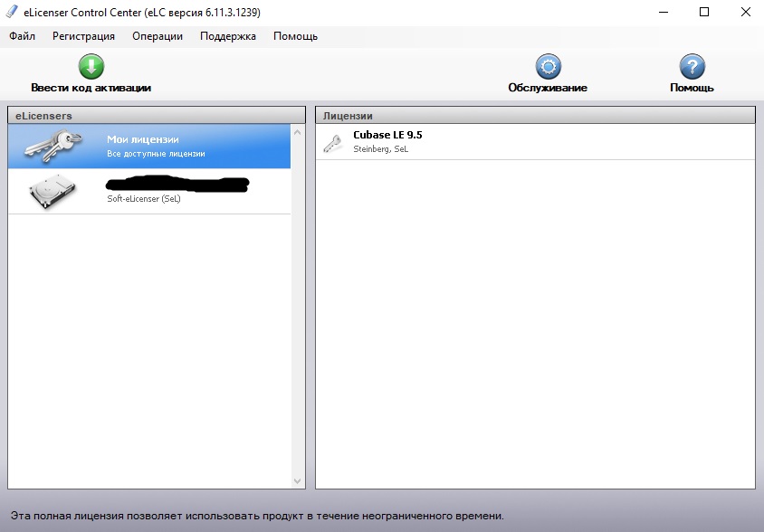Click Steinberg, SeL subtitle text

click(380, 149)
